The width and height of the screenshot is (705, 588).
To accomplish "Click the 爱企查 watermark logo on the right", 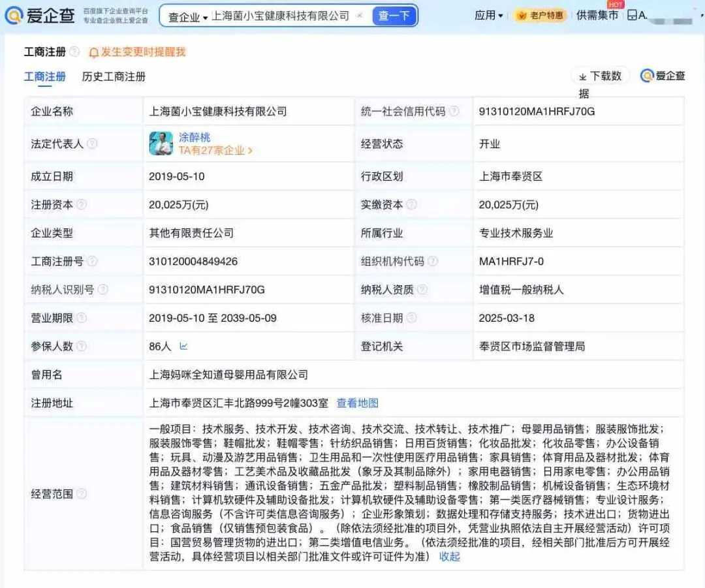I will coord(662,76).
